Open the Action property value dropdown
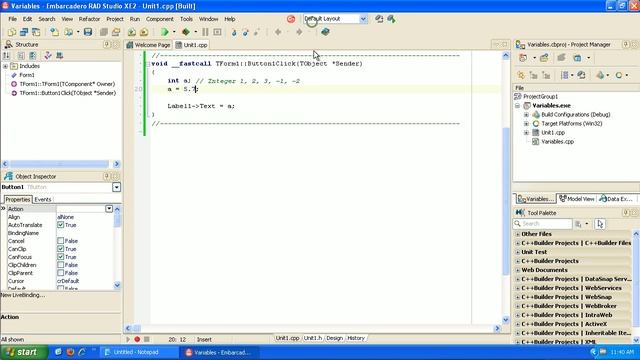Viewport: 640px width, 360px height. point(109,209)
